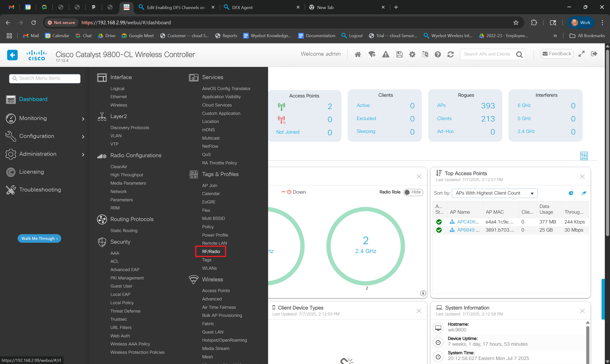The height and width of the screenshot is (364, 610).
Task: Select WLANs under Tags & Profiles
Action: (x=209, y=268)
